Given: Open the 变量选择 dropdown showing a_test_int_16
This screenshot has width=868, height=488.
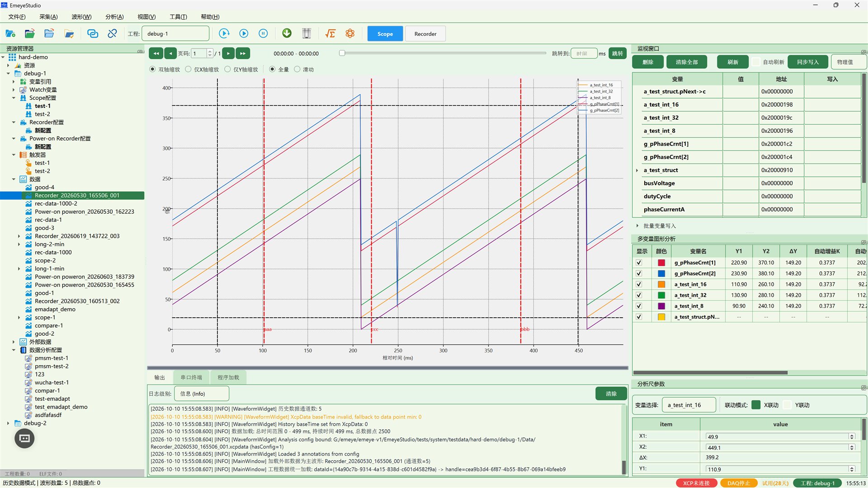Looking at the screenshot, I should [x=689, y=405].
